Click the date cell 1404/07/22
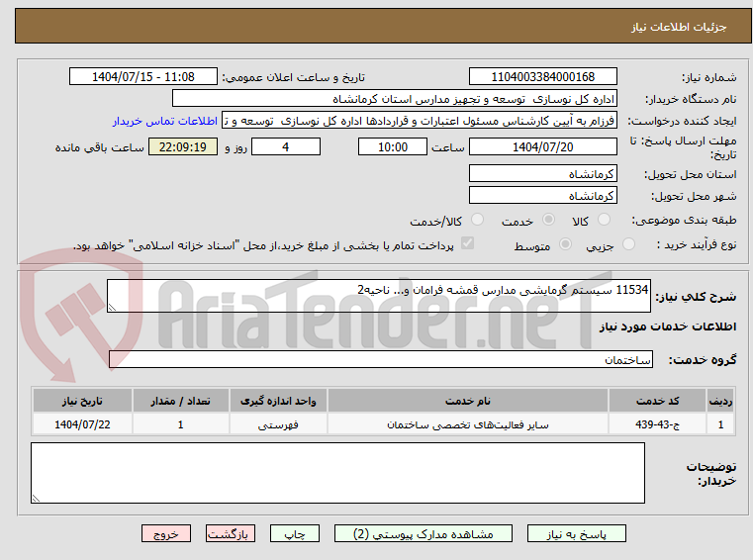Screen dimensions: 753x560 point(82,424)
